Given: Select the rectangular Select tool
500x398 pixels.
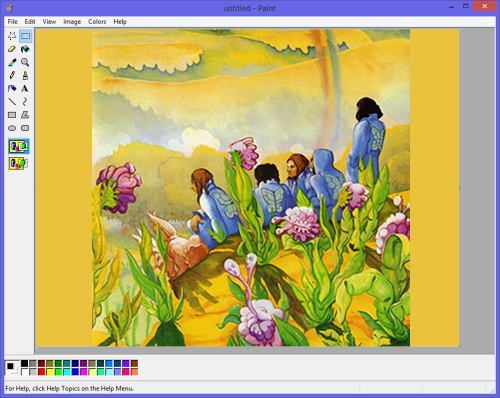Looking at the screenshot, I should coord(25,36).
